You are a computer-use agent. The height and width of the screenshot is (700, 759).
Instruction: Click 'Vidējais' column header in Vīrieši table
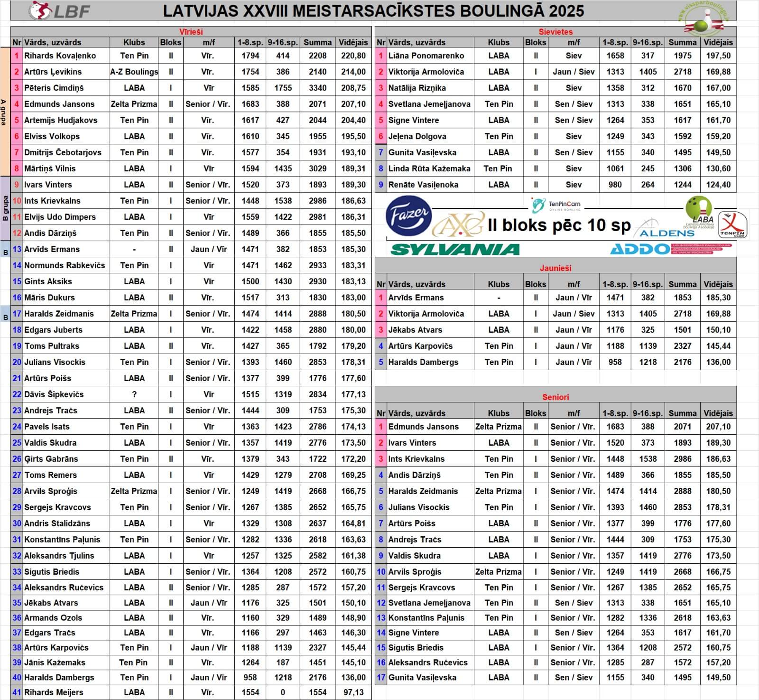coord(353,42)
